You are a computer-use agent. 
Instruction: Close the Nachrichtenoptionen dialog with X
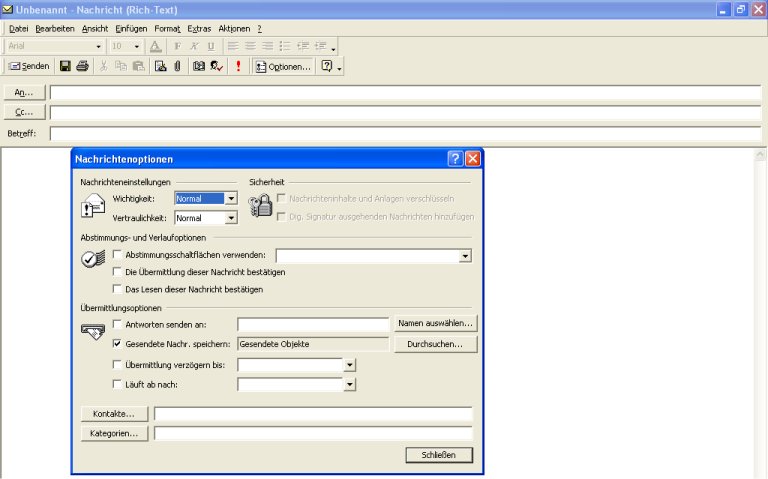[473, 159]
